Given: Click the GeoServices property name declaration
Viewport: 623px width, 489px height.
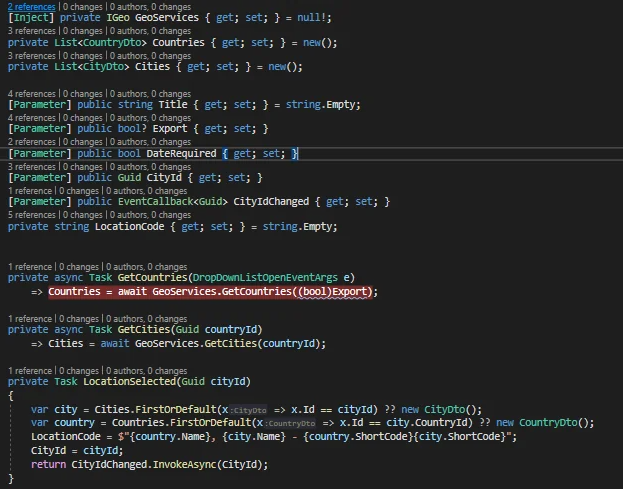Looking at the screenshot, I should pos(166,17).
